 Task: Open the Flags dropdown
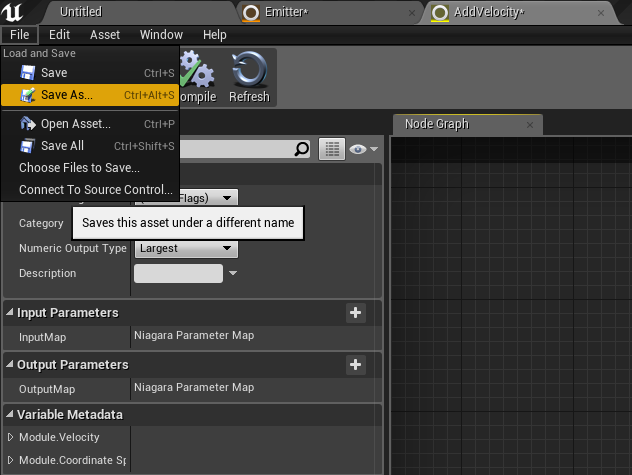click(208, 198)
